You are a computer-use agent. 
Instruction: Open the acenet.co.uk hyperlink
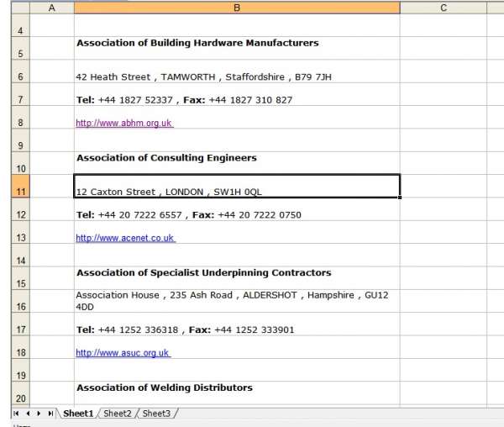coord(125,238)
